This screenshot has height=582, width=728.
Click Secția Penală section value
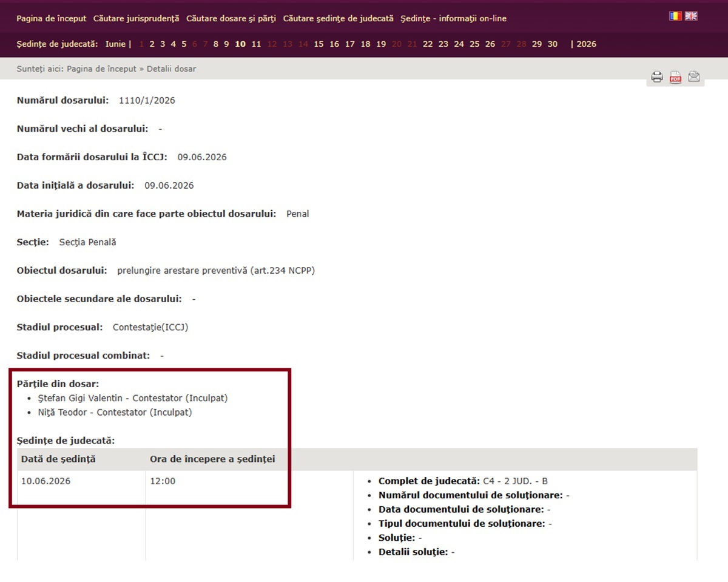(87, 242)
